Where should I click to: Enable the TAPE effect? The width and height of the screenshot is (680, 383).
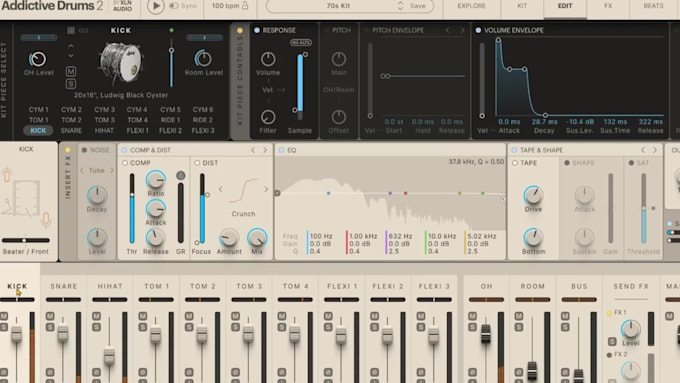pyautogui.click(x=515, y=163)
